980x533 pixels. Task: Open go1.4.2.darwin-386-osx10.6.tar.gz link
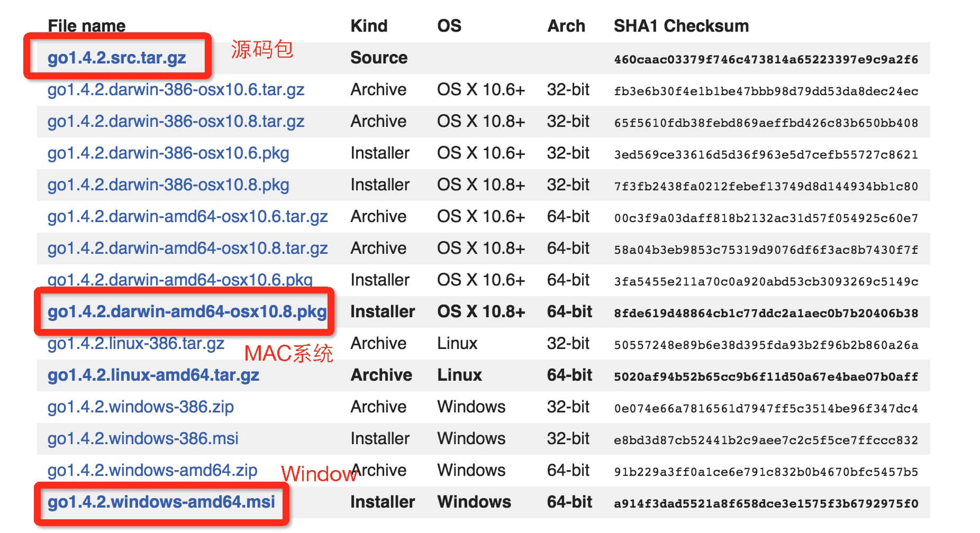click(176, 90)
